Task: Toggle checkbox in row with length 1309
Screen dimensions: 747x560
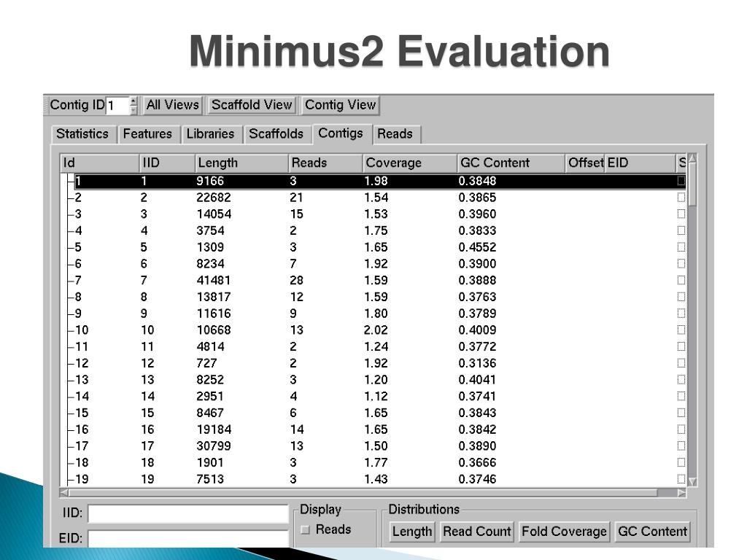Action: click(681, 247)
